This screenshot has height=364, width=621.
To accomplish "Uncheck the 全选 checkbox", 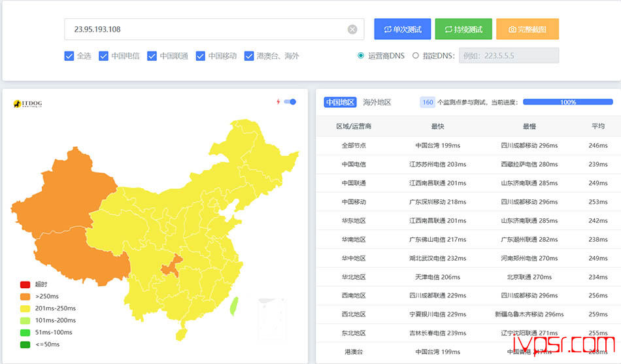I will [x=69, y=56].
